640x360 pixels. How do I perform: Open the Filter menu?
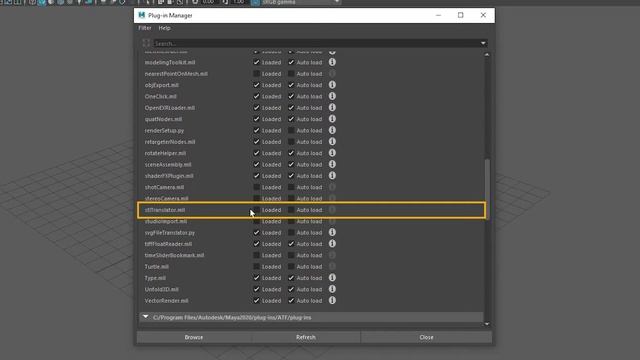click(144, 28)
